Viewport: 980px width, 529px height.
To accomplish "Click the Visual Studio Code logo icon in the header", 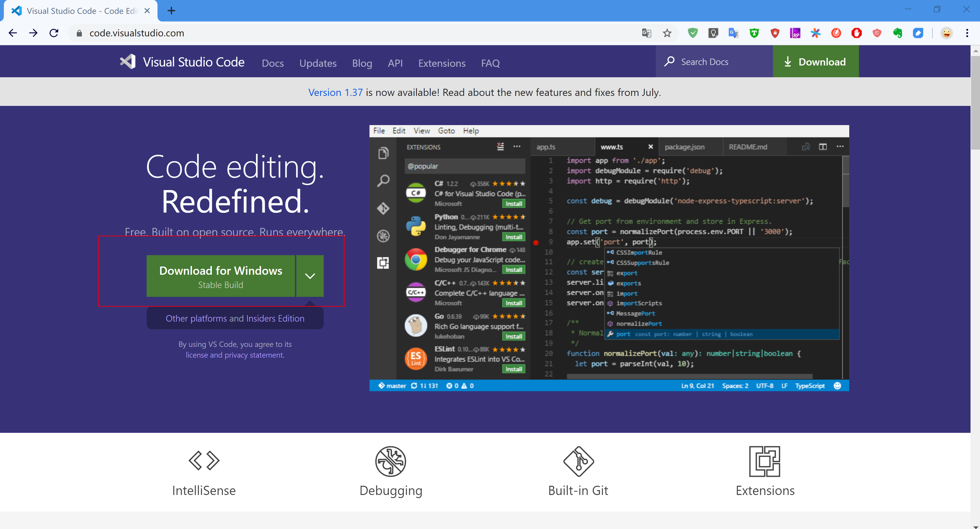I will pos(128,62).
